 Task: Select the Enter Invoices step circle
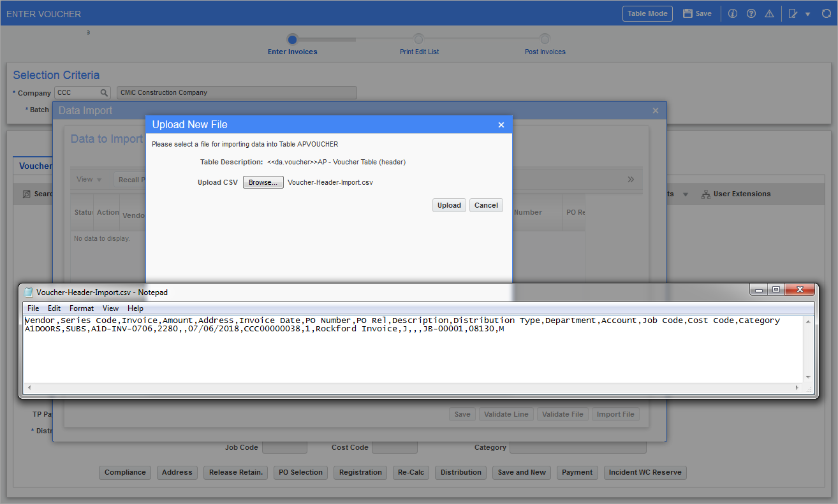pyautogui.click(x=292, y=38)
